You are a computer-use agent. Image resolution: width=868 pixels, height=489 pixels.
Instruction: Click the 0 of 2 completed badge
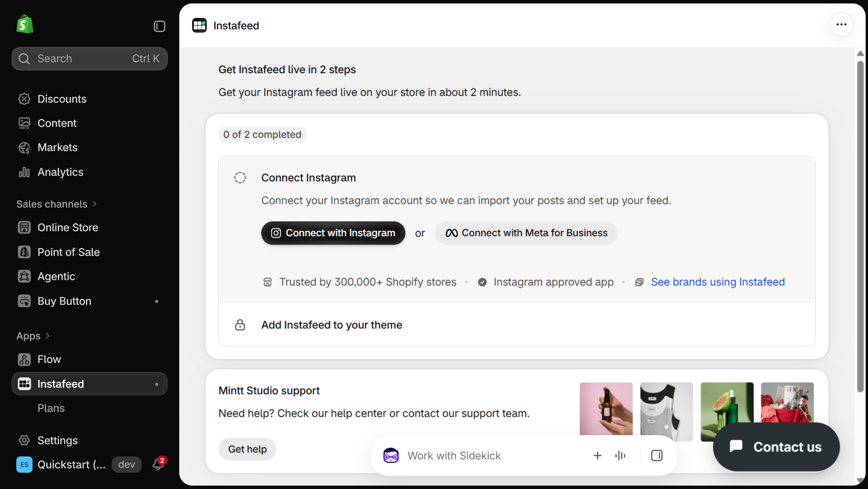pos(262,134)
